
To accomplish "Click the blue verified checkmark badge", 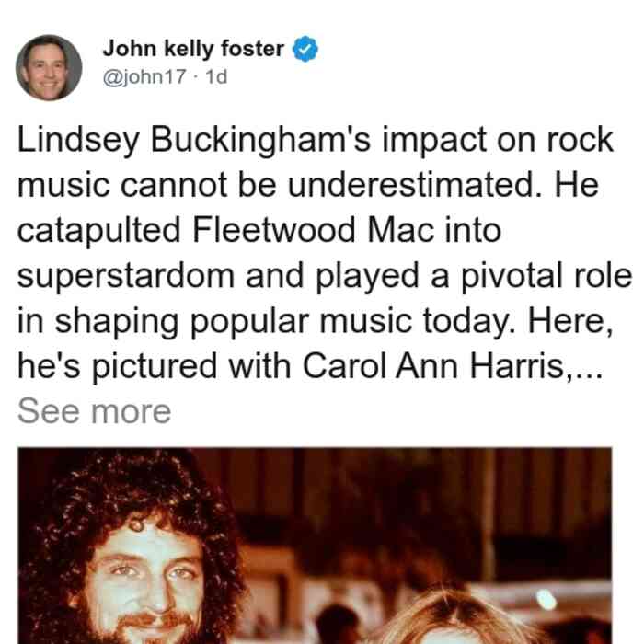I will pos(305,49).
